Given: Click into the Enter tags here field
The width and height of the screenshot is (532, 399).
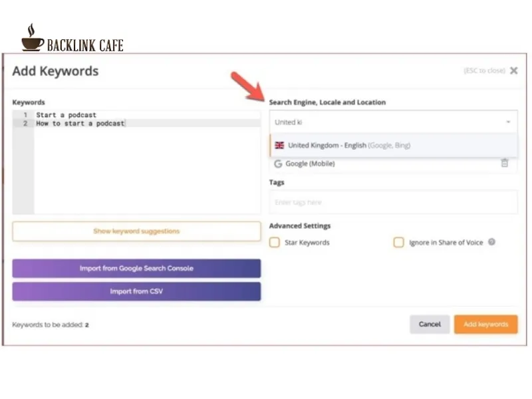Looking at the screenshot, I should coord(394,202).
